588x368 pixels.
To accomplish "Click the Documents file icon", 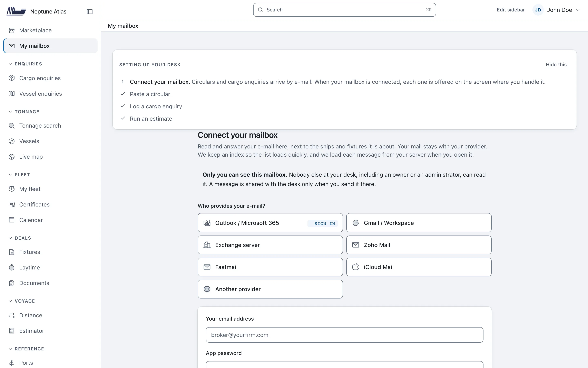I will click(12, 283).
